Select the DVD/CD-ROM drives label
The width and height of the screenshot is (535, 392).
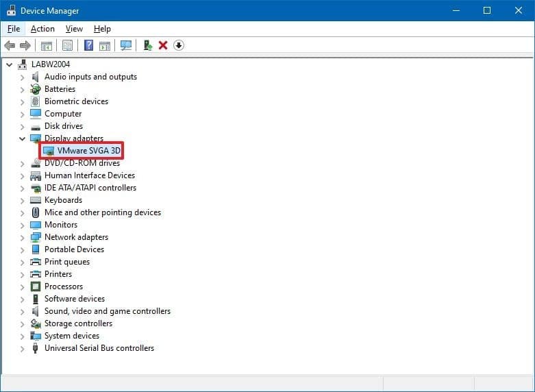82,163
